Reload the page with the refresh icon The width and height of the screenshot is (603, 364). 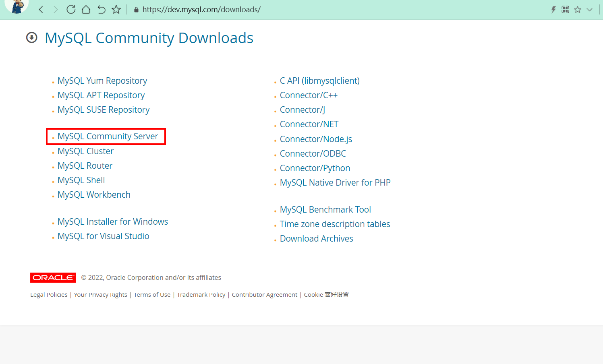pos(71,9)
